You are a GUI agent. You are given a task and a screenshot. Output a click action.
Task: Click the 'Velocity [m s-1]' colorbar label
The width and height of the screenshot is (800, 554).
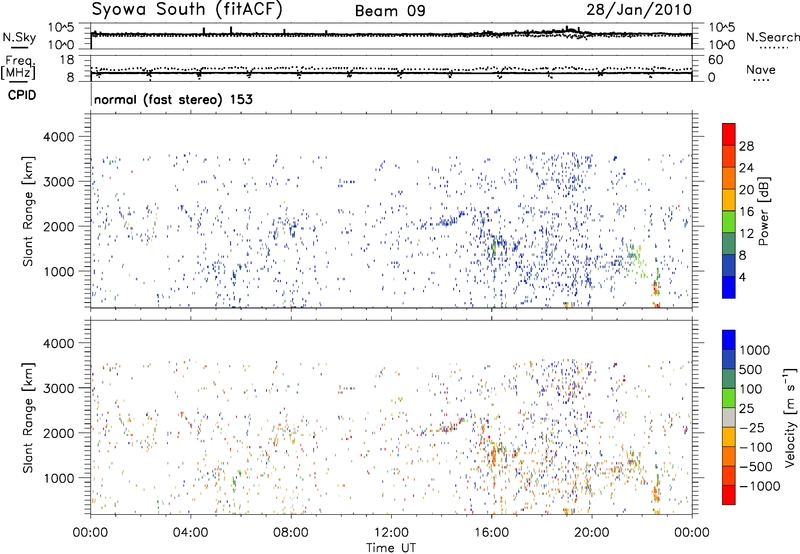coord(790,417)
